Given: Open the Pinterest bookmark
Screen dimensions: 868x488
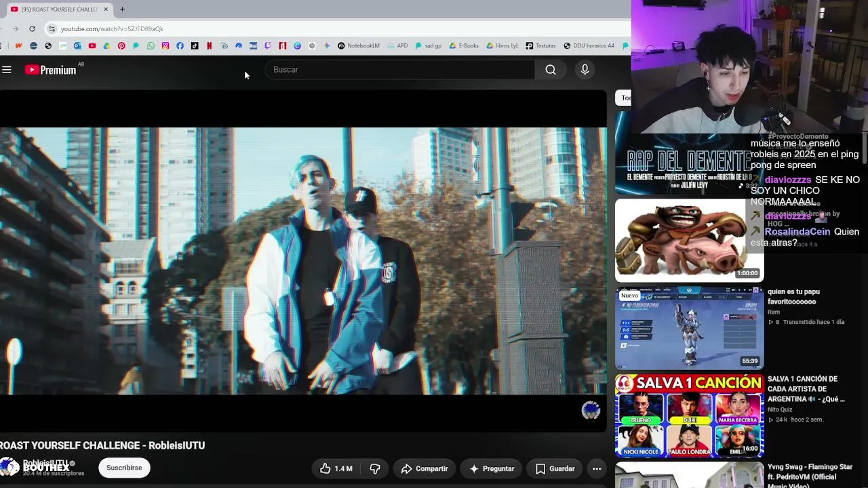Looking at the screenshot, I should (121, 46).
